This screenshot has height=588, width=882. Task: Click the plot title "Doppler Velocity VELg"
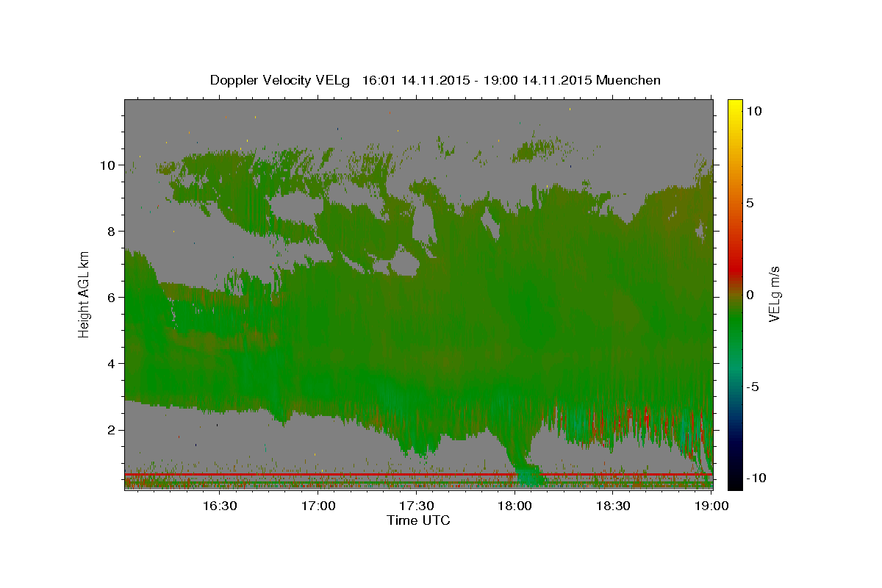(x=281, y=80)
